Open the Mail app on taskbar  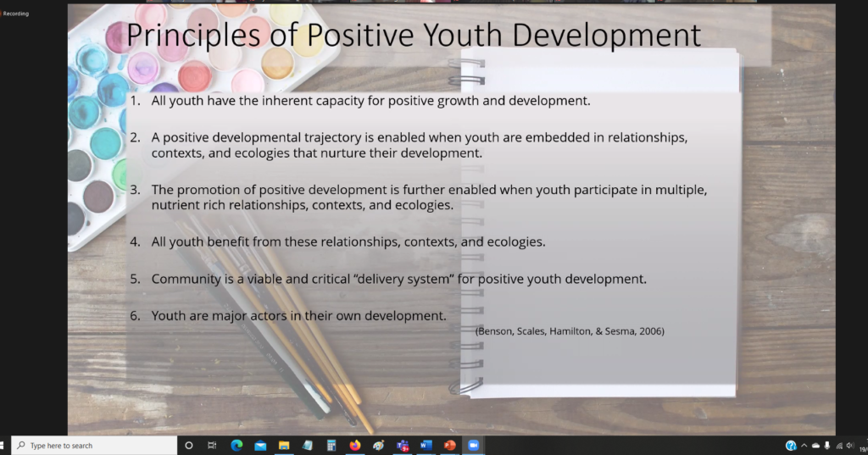pyautogui.click(x=260, y=445)
